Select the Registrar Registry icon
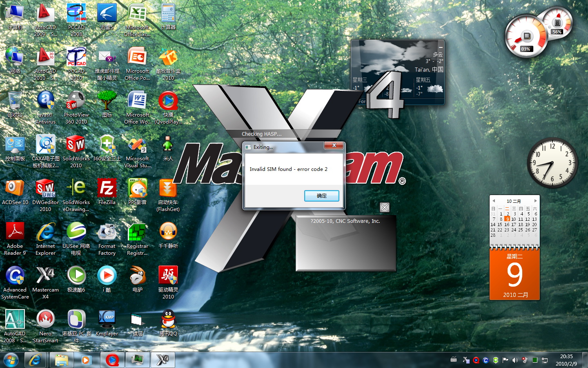 (x=137, y=239)
